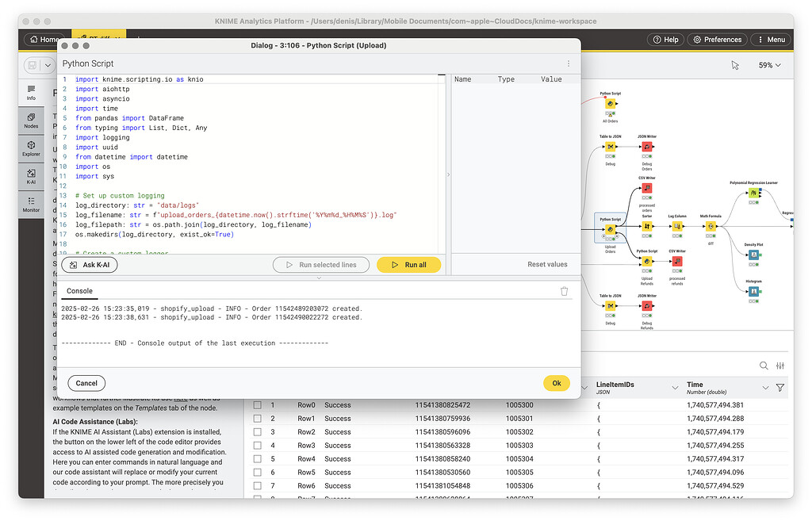Open the Monitor sidebar panel
The height and width of the screenshot is (521, 812).
click(31, 205)
